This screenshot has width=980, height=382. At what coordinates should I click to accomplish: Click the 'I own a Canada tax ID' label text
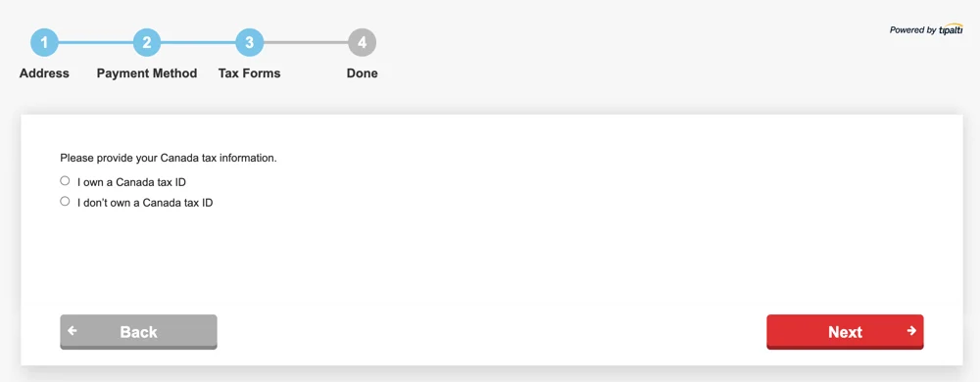pyautogui.click(x=131, y=182)
